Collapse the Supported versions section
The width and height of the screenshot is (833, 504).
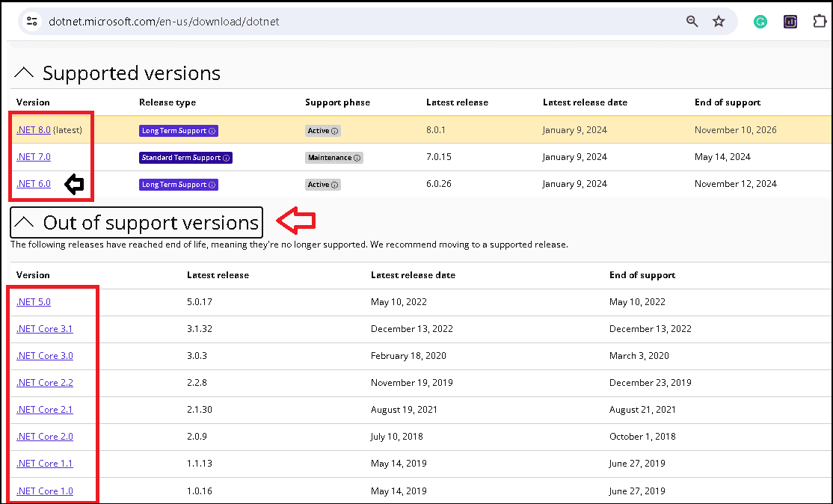pos(25,73)
